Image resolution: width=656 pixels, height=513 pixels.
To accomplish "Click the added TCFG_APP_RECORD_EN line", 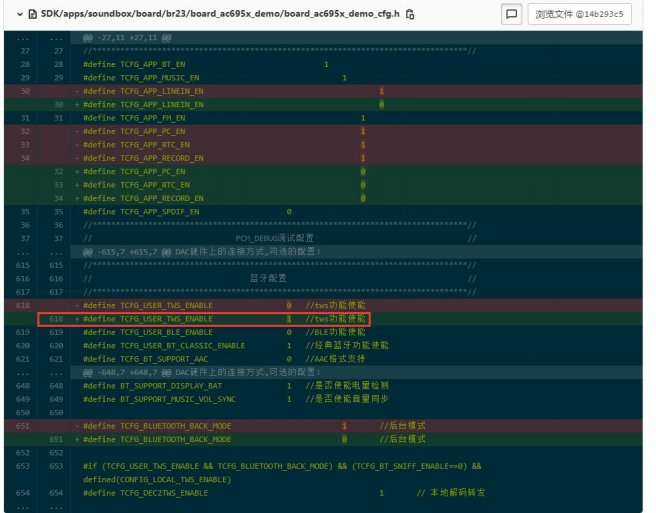I will (x=356, y=198).
